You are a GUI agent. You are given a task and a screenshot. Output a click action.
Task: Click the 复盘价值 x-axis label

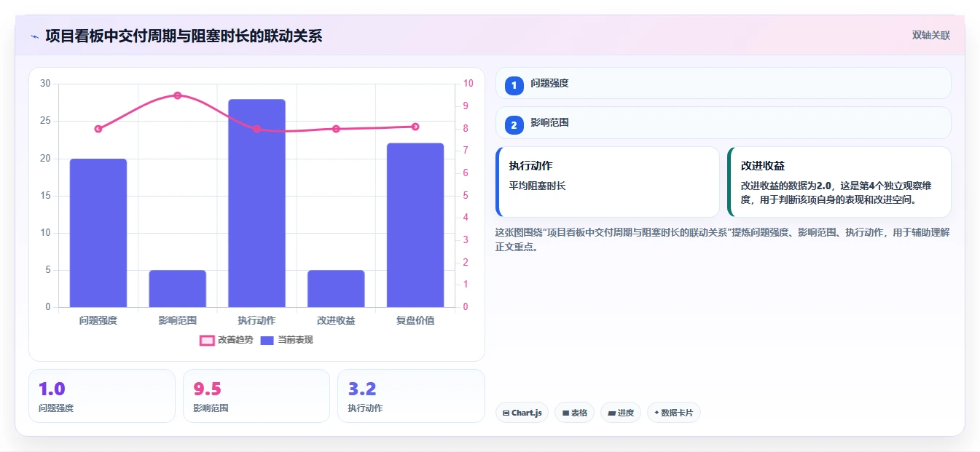point(415,320)
